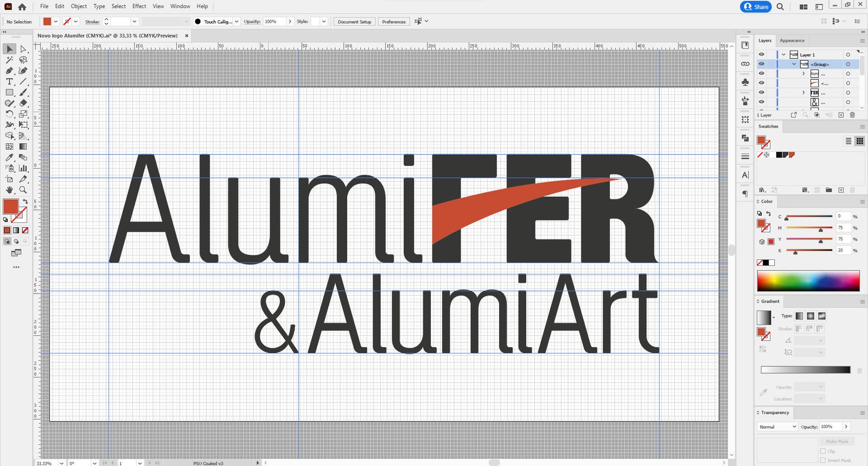Viewport: 868px width, 466px height.
Task: Select the Line Segment tool
Action: tap(23, 81)
